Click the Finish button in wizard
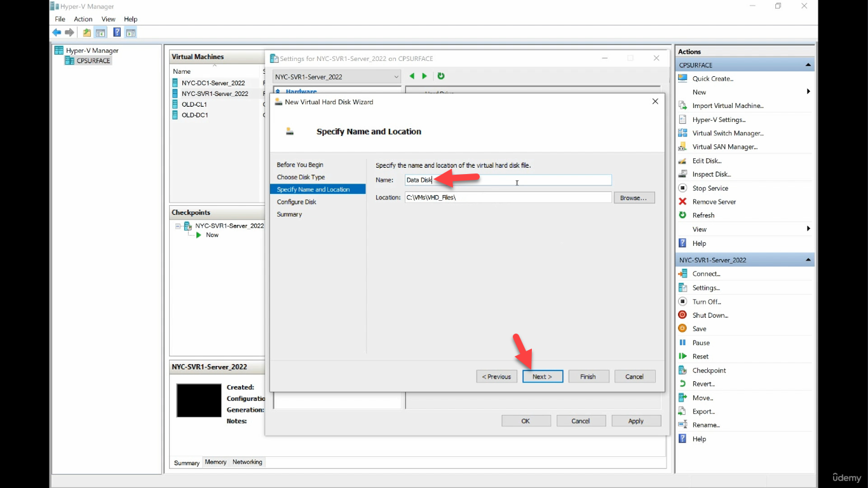 pos(588,376)
